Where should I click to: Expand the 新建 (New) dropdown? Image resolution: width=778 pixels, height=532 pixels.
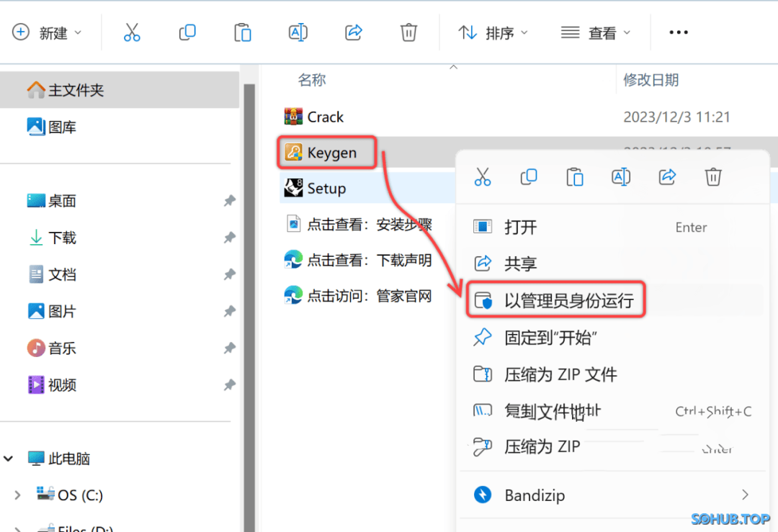coord(48,32)
